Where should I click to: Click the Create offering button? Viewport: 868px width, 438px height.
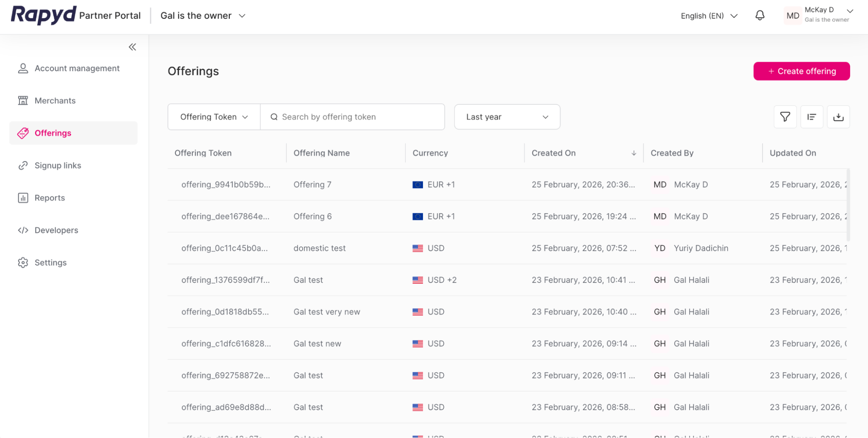point(801,71)
